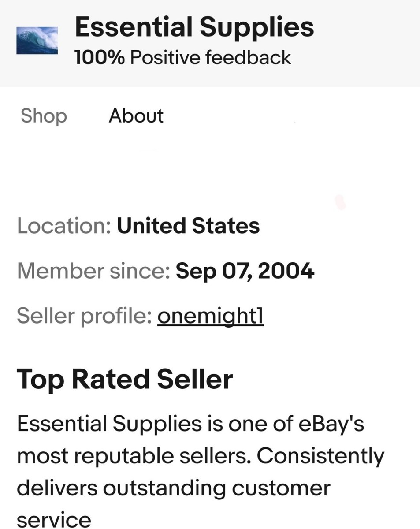
Task: Select the About tab
Action: point(136,116)
